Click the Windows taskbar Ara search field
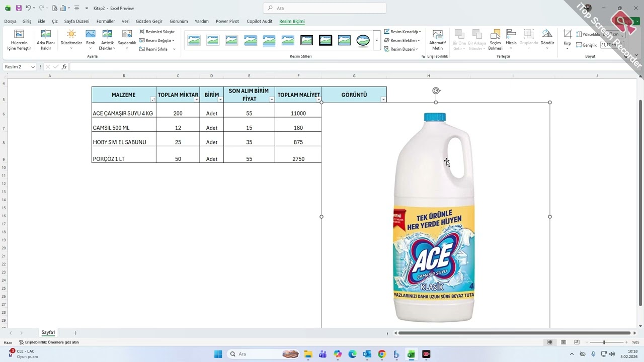The width and height of the screenshot is (644, 362). click(x=264, y=354)
